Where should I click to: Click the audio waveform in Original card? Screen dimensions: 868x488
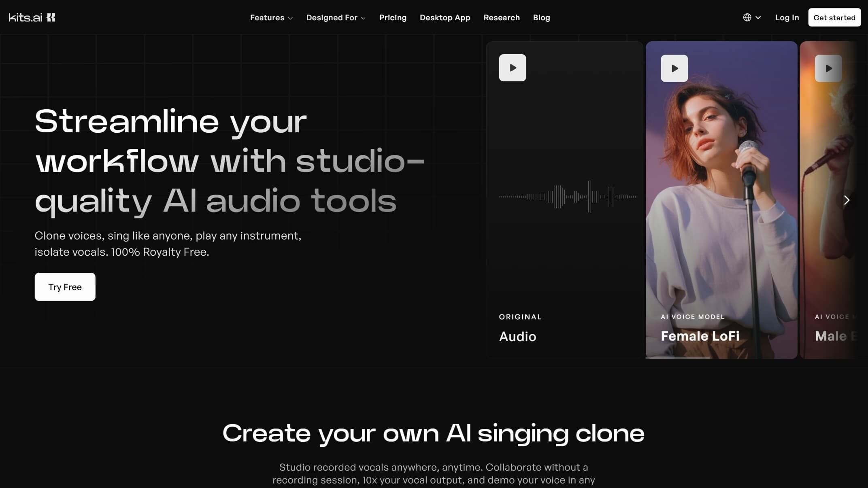pos(567,197)
